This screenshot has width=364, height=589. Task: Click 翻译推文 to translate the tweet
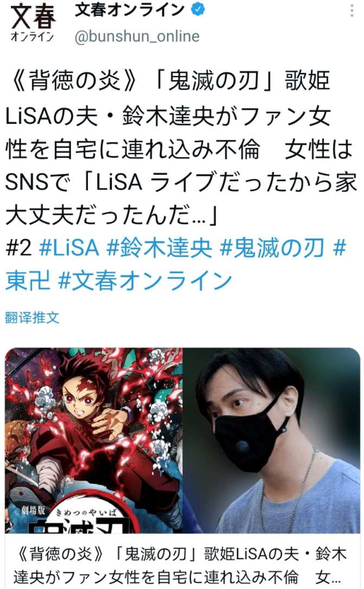(32, 318)
